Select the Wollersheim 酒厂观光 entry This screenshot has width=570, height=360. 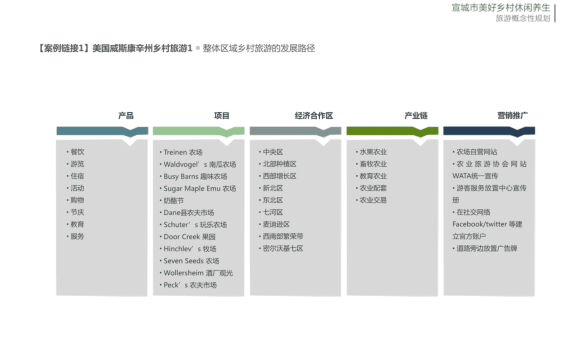coord(198,273)
